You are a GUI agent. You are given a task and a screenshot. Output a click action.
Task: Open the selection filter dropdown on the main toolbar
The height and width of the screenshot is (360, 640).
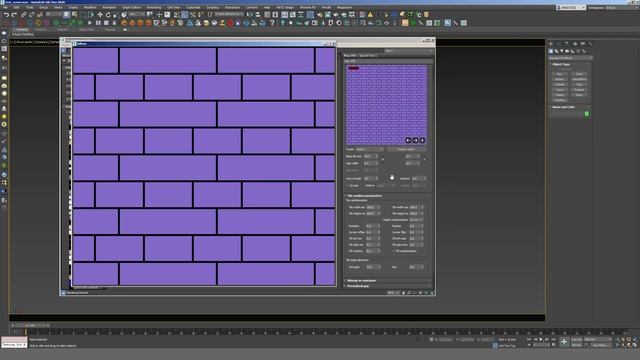click(54, 15)
